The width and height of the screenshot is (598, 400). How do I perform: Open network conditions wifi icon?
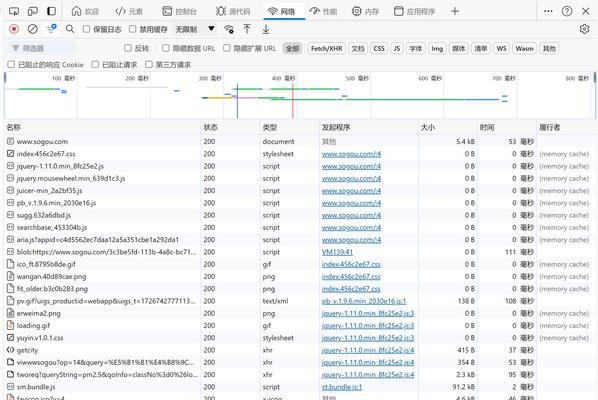pos(229,29)
